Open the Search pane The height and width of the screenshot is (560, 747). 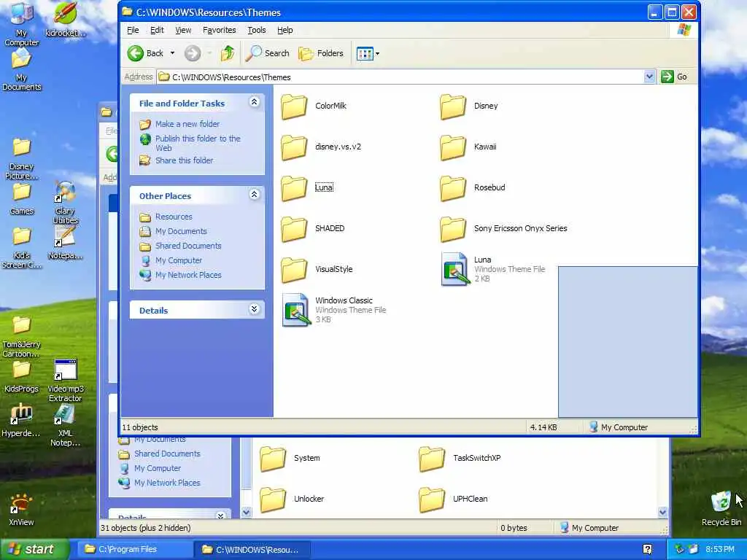(x=267, y=53)
